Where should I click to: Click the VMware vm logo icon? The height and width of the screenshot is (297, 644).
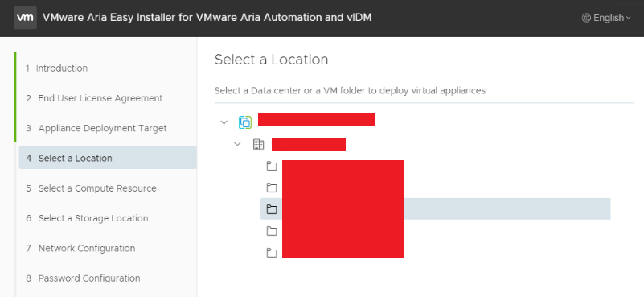[25, 17]
